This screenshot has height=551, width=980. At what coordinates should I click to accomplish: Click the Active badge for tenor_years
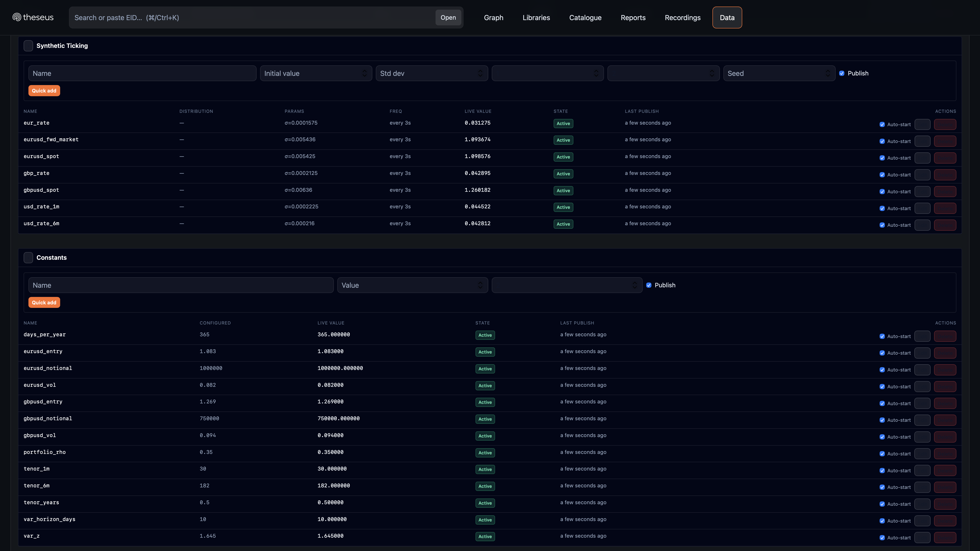(485, 503)
